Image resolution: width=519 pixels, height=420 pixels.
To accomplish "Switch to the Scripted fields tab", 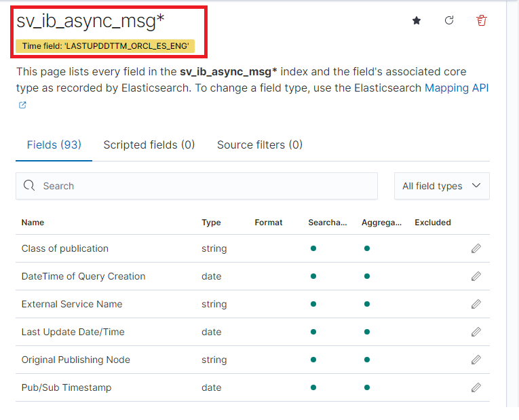I will pyautogui.click(x=149, y=145).
